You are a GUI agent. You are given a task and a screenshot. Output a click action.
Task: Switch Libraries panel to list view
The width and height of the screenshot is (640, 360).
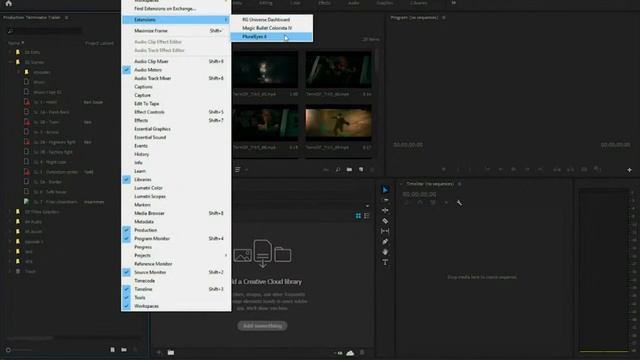pos(367,216)
